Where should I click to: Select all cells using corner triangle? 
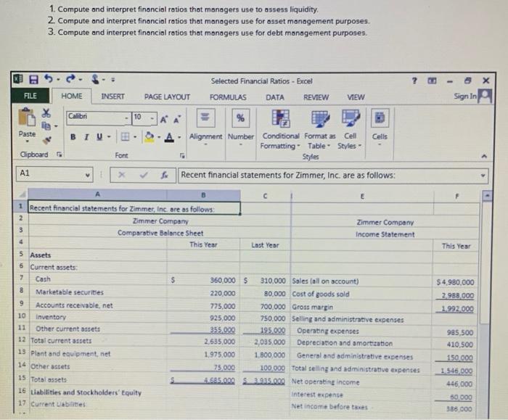22,194
